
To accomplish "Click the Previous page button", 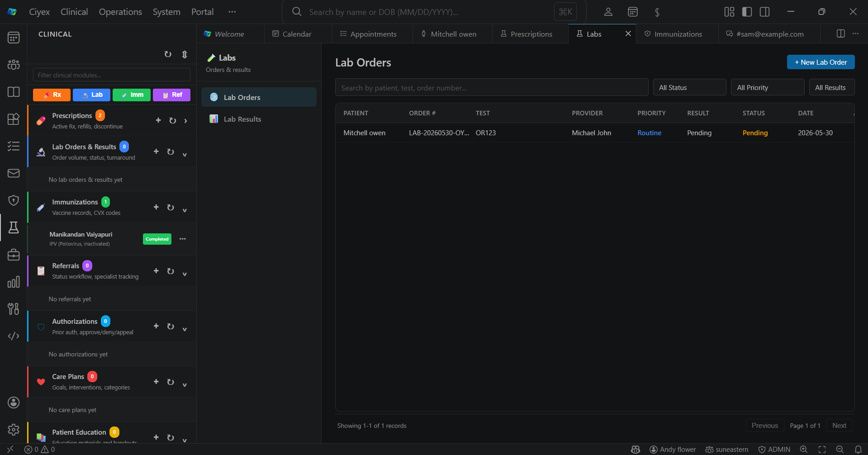I will click(x=764, y=426).
